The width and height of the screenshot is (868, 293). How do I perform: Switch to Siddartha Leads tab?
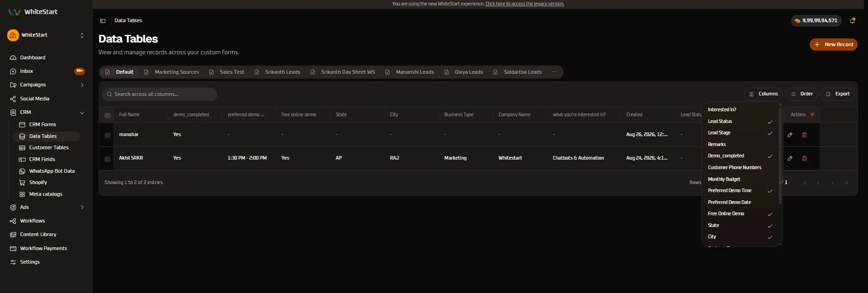coord(518,72)
